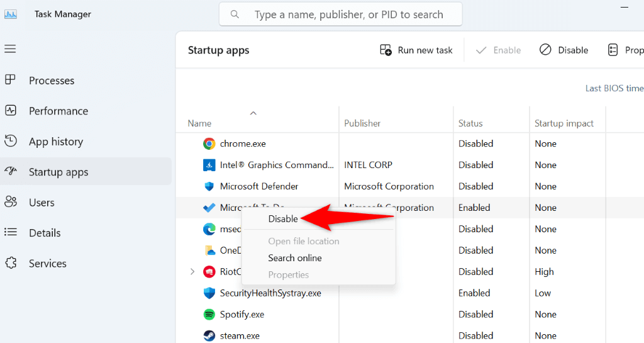Sort by the Status column header
Screen dimensions: 644x343
(470, 123)
